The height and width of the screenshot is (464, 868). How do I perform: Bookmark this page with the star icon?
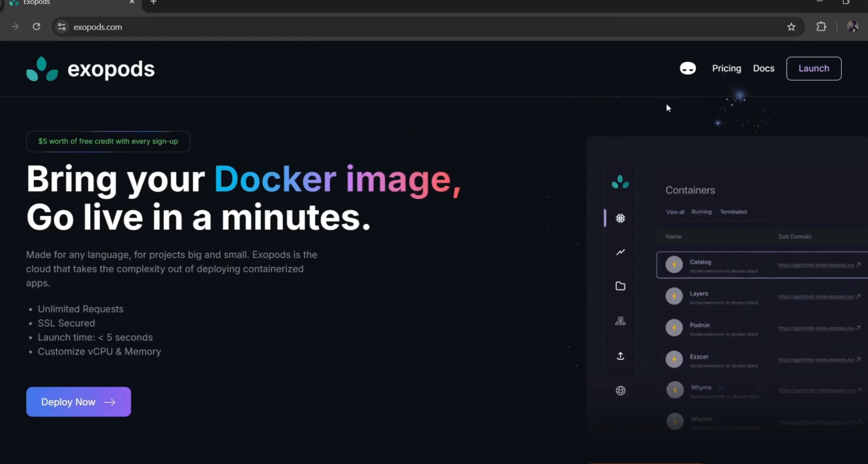pos(791,27)
